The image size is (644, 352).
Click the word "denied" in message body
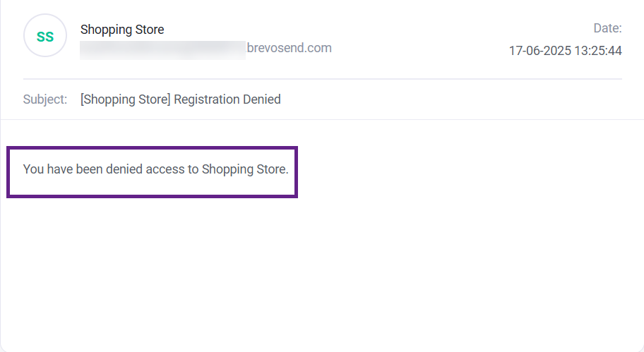122,169
